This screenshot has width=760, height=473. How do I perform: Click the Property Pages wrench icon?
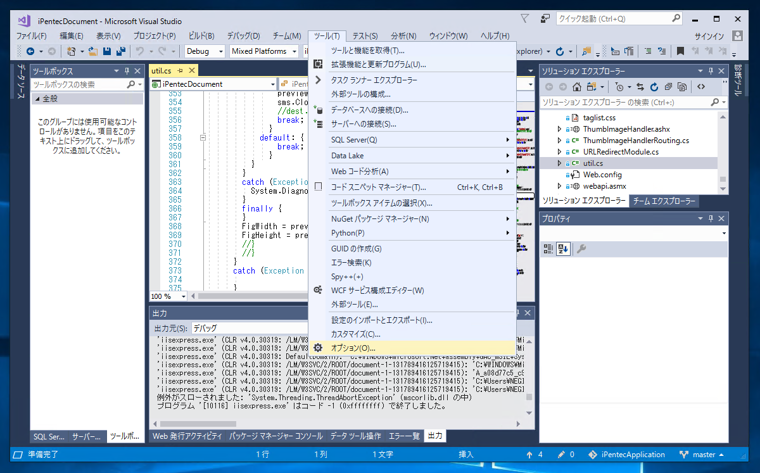click(582, 249)
